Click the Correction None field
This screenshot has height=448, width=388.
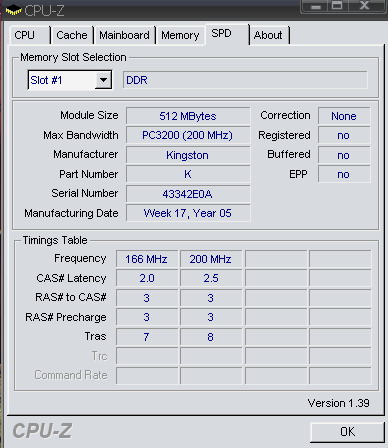click(344, 116)
